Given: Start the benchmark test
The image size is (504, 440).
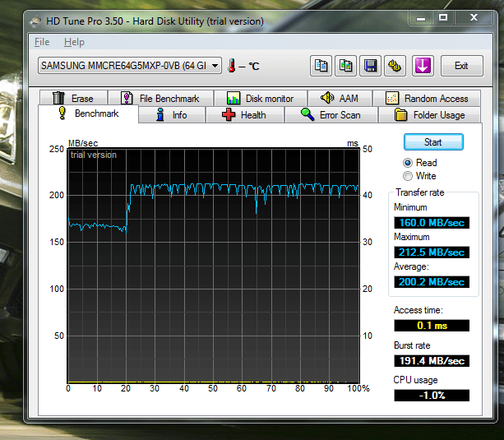Looking at the screenshot, I should point(433,142).
